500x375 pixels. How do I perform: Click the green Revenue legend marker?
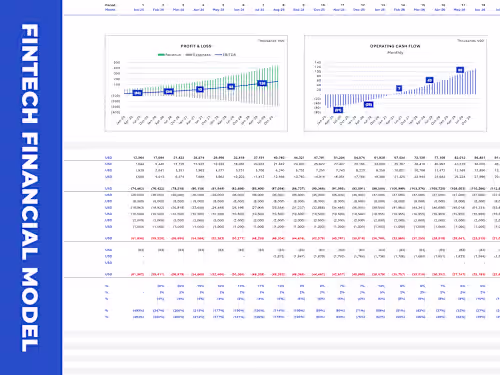(161, 55)
